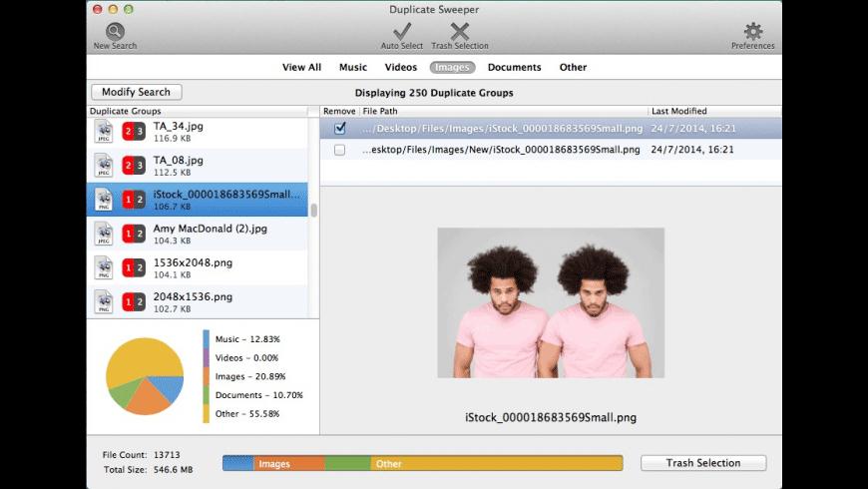Click the Trash Selection X toolbar icon
Viewport: 868px width, 489px height.
460,32
